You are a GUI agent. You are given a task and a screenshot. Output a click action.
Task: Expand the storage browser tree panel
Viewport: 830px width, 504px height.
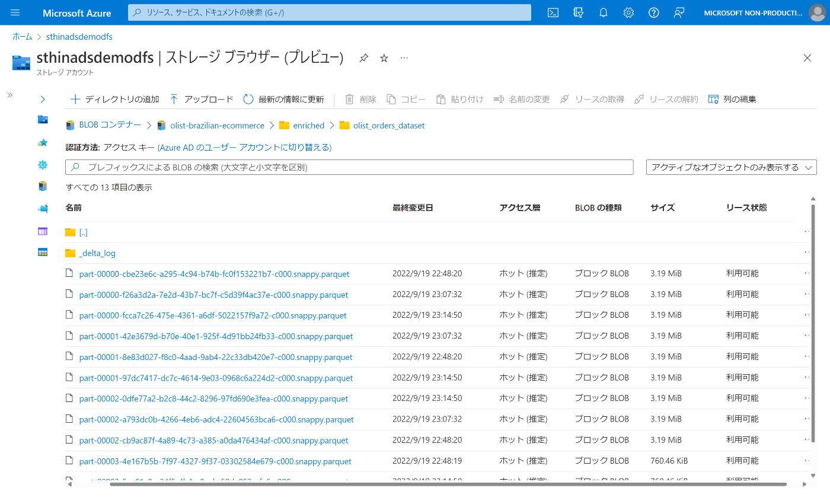(x=43, y=99)
